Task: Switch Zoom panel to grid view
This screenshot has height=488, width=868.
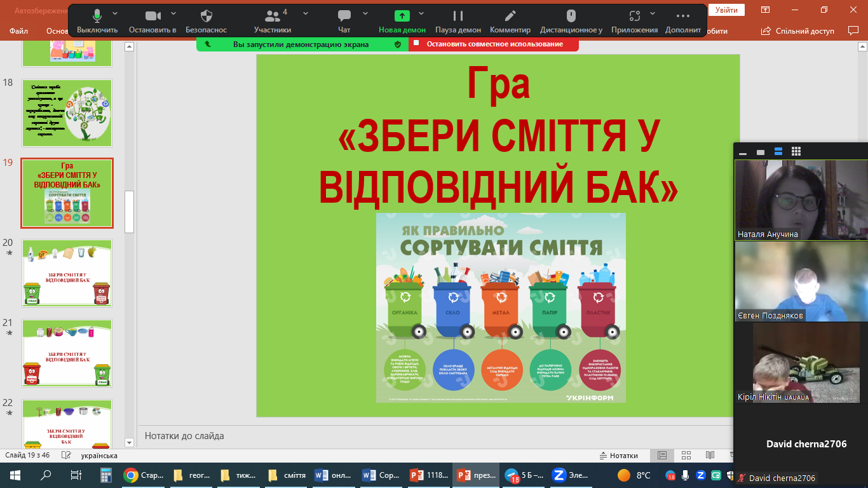Action: point(796,152)
